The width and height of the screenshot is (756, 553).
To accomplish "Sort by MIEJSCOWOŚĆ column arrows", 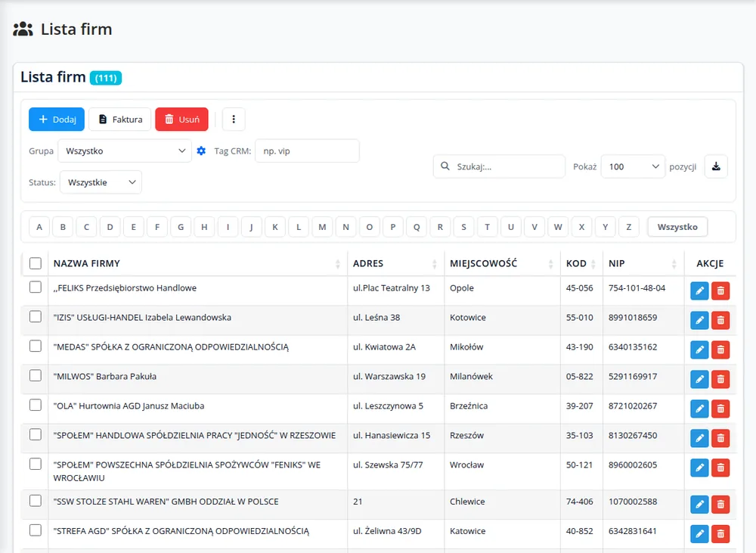I will 550,263.
